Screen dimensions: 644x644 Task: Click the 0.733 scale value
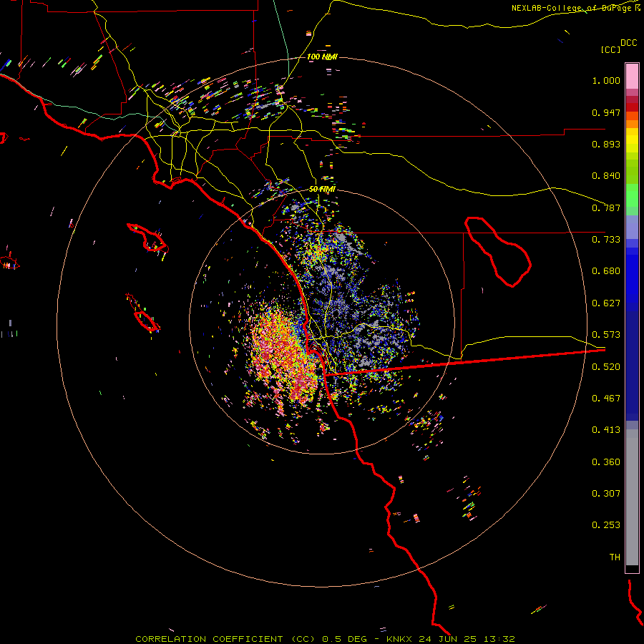click(606, 240)
